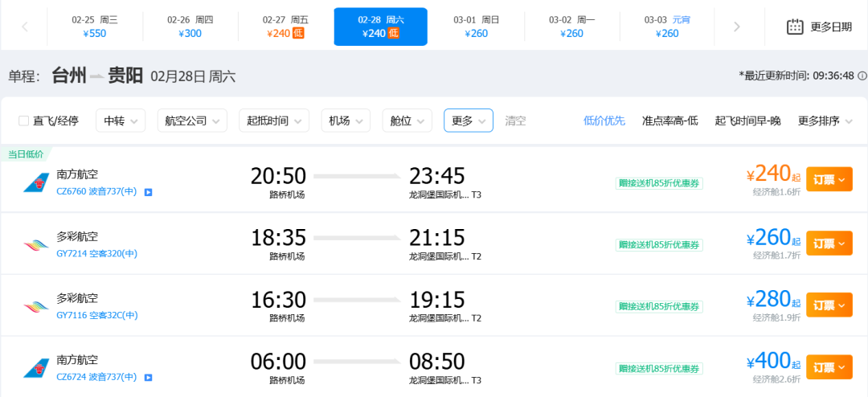
Task: Open the 更多日期 calendar icon
Action: click(795, 27)
